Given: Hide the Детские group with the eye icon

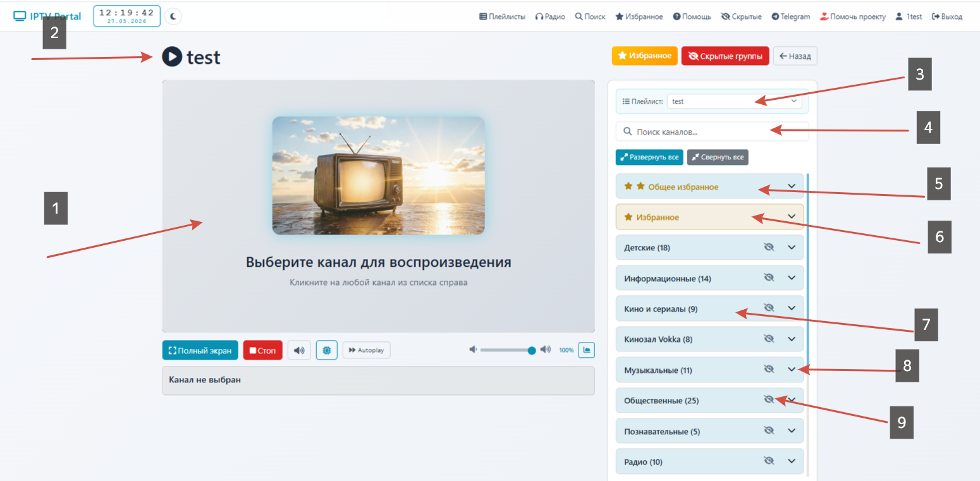Looking at the screenshot, I should pyautogui.click(x=769, y=247).
